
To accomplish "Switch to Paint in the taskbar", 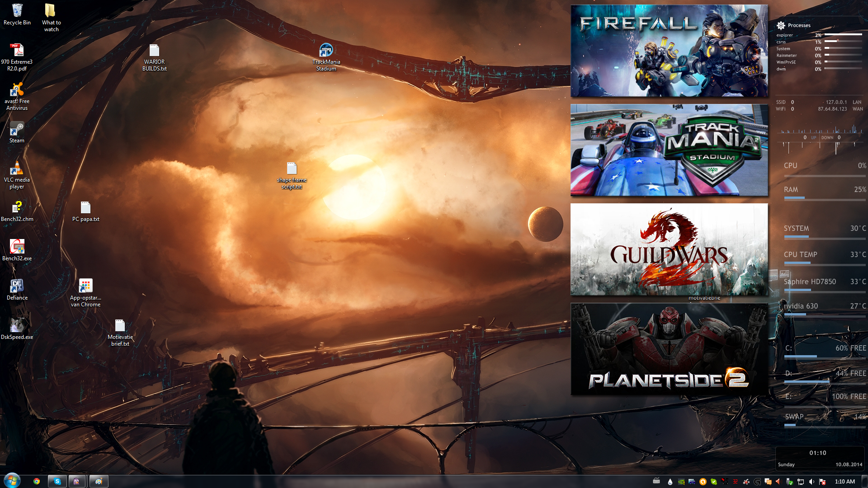I will coord(99,481).
